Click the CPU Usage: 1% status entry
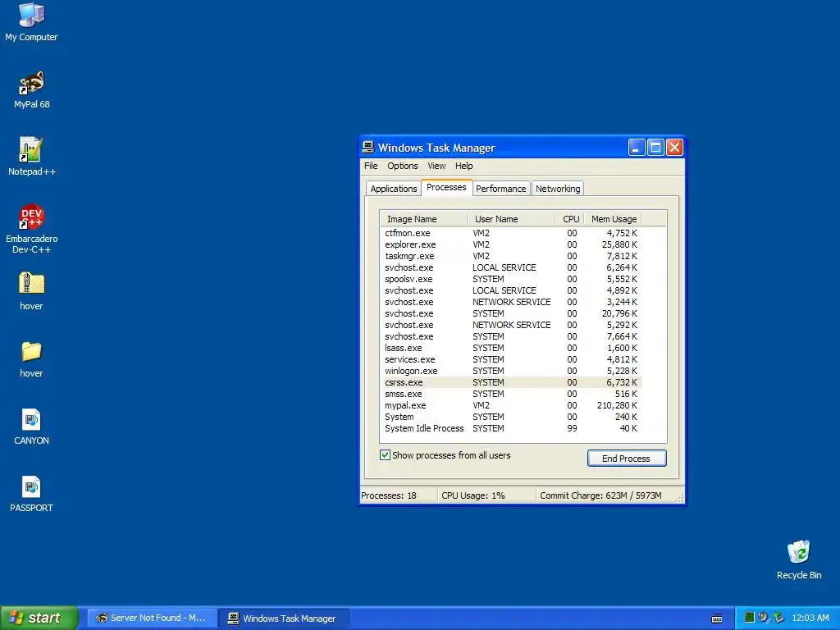This screenshot has height=630, width=840. click(x=486, y=495)
